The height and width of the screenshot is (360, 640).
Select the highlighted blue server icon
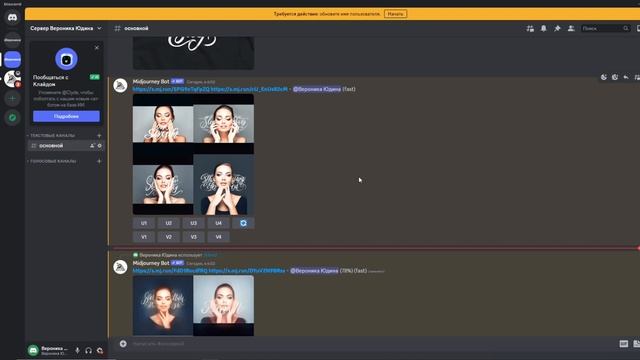click(x=12, y=60)
